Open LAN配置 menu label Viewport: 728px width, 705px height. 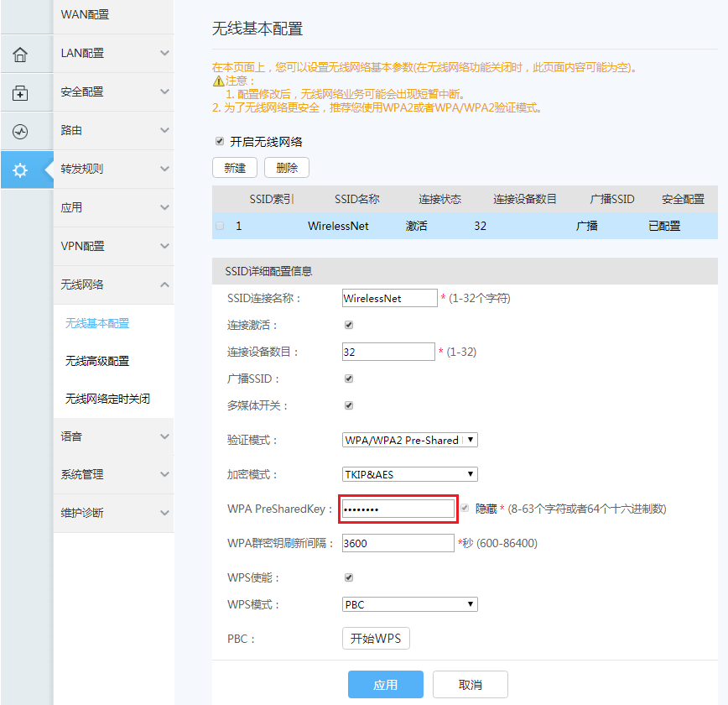82,53
